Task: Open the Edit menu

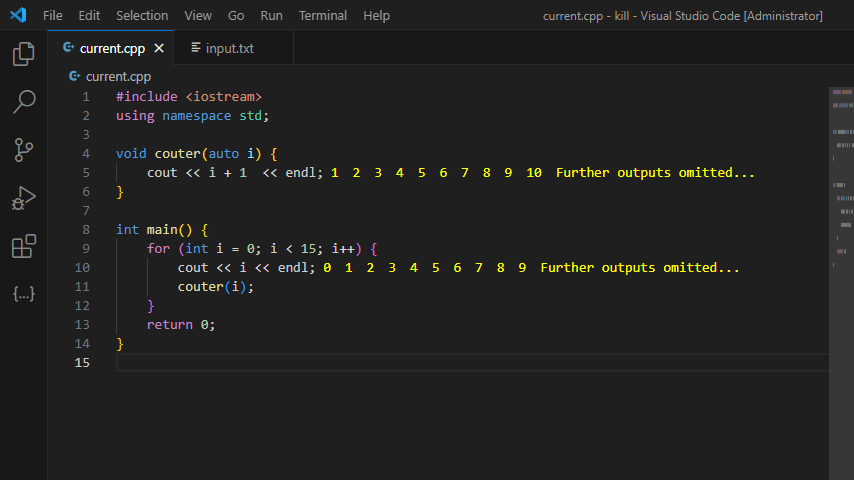Action: (89, 16)
